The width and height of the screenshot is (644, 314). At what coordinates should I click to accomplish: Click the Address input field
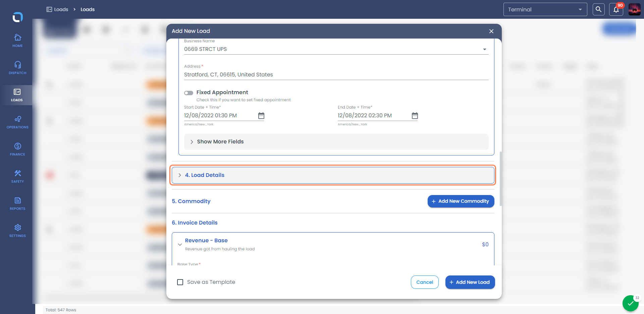336,75
